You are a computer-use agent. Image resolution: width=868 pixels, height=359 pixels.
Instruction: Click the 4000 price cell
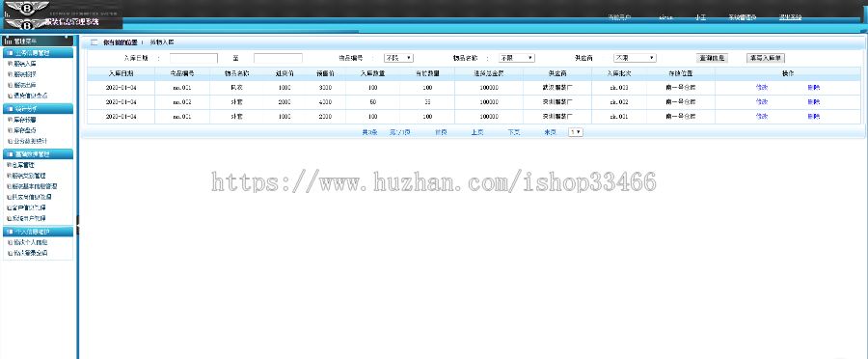[x=325, y=102]
